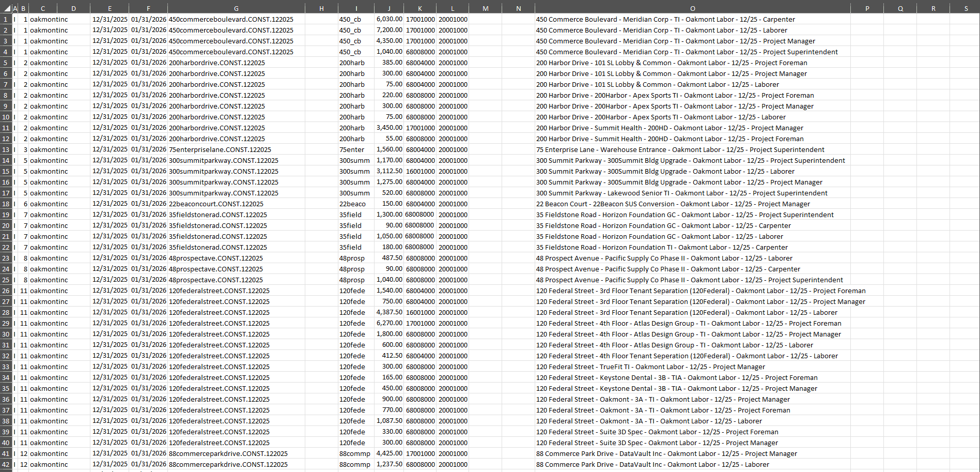This screenshot has height=472, width=980.
Task: Select the cell with 3,450.00
Action: click(x=389, y=128)
